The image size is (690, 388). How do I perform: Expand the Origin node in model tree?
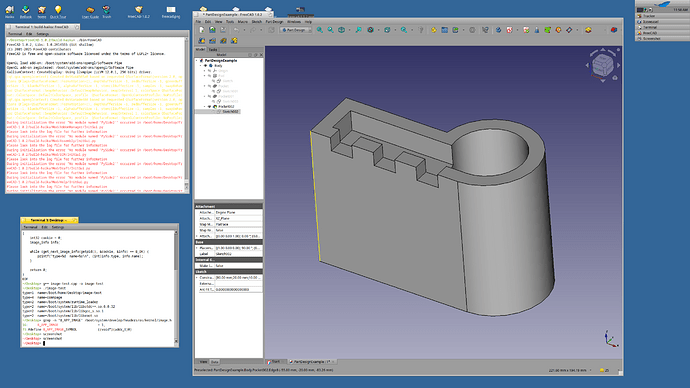[x=205, y=70]
